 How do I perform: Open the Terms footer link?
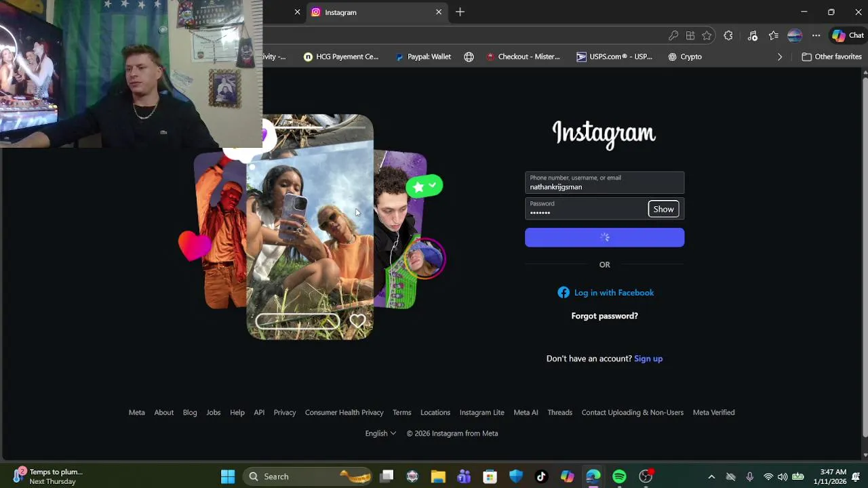coord(401,412)
